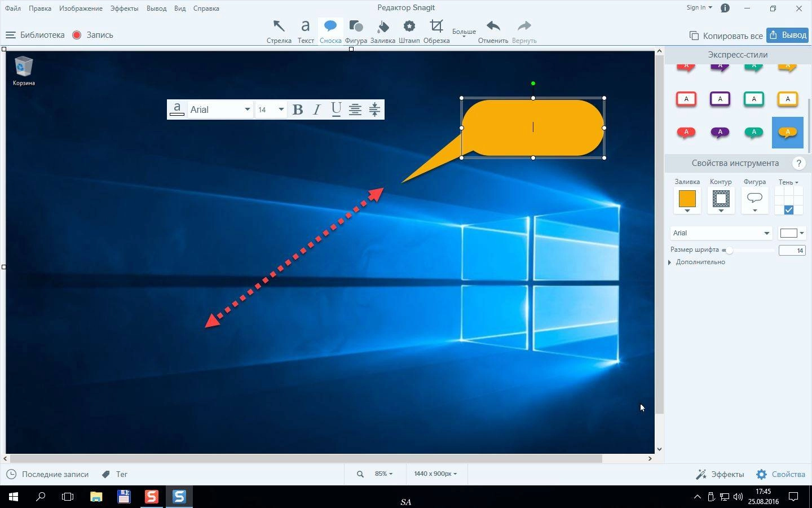
Task: Open the Тень shadow dropdown arrow
Action: 796,182
